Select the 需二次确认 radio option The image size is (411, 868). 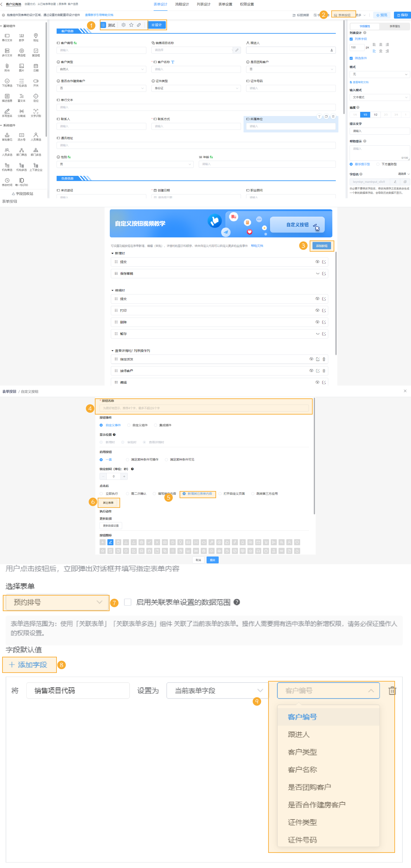(x=127, y=494)
